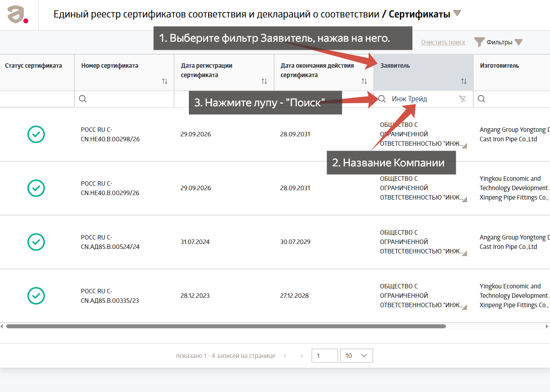Click registration date 28.12.2023
Screen dimensions: 550x392
coord(195,296)
